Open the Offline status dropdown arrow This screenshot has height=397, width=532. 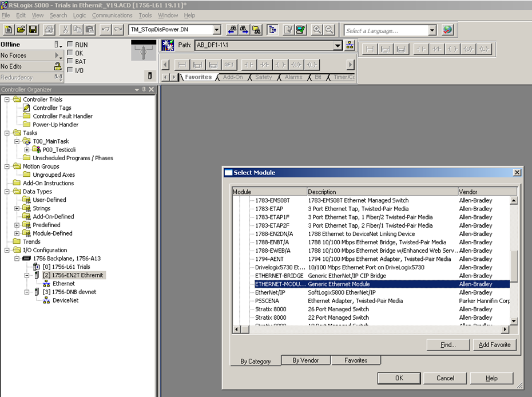(x=58, y=45)
